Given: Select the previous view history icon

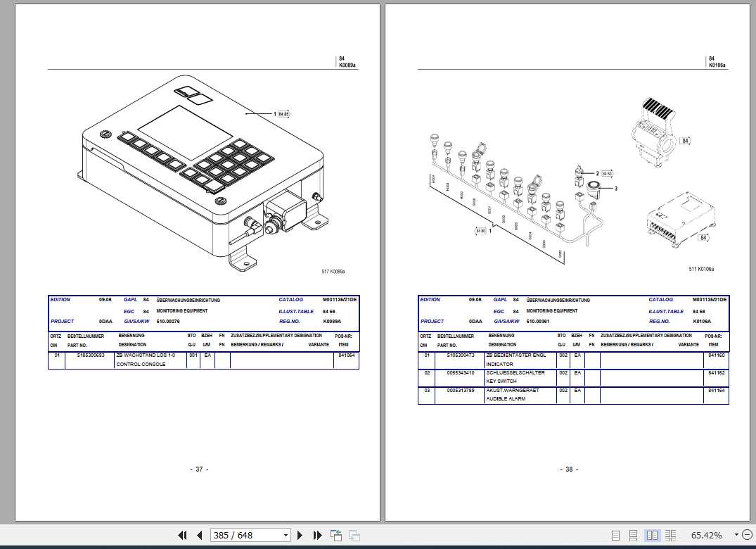Looking at the screenshot, I should (x=337, y=535).
